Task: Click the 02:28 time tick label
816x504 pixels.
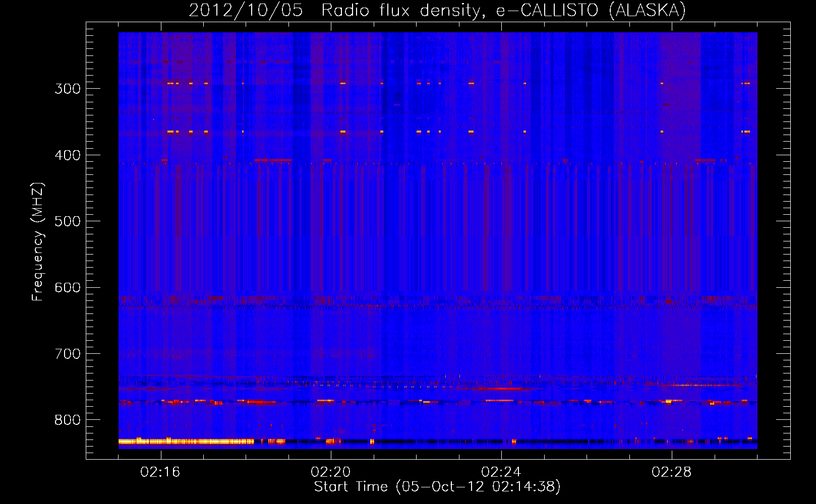Action: 672,472
